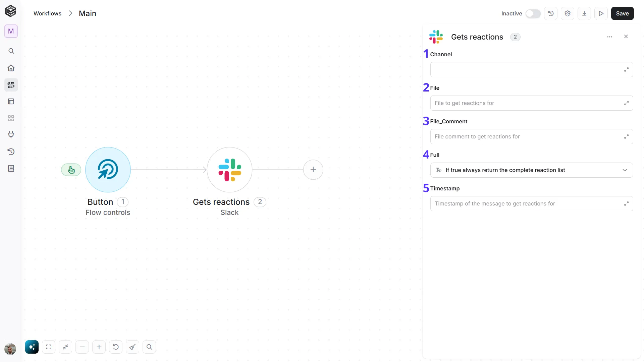The image size is (644, 362).
Task: Save the workflow
Action: [x=623, y=13]
